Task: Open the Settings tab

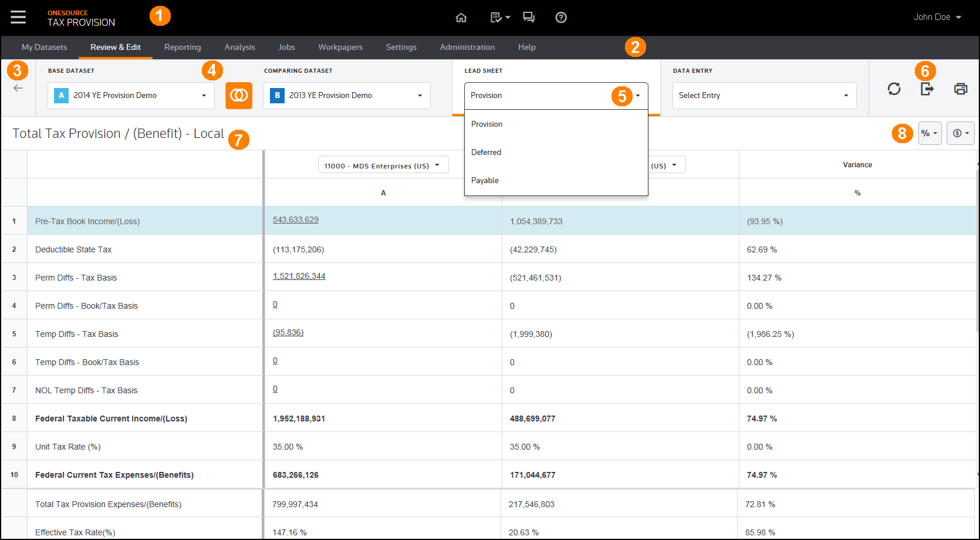Action: [401, 47]
